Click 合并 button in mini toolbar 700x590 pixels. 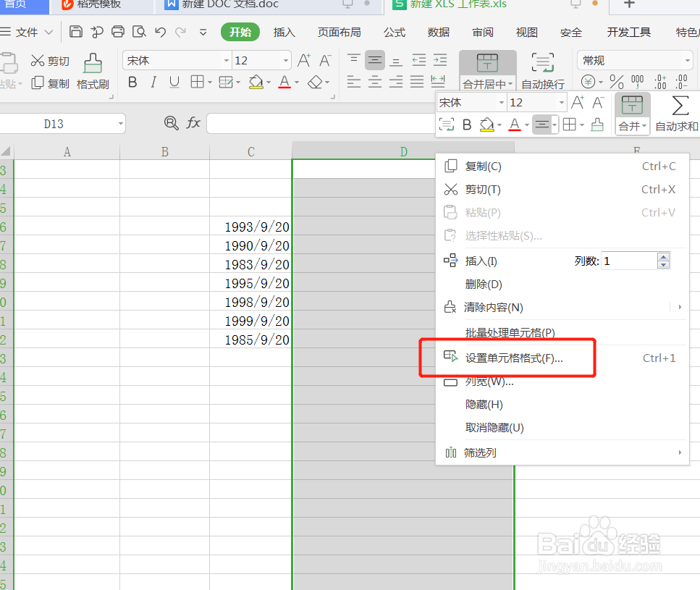[x=632, y=114]
